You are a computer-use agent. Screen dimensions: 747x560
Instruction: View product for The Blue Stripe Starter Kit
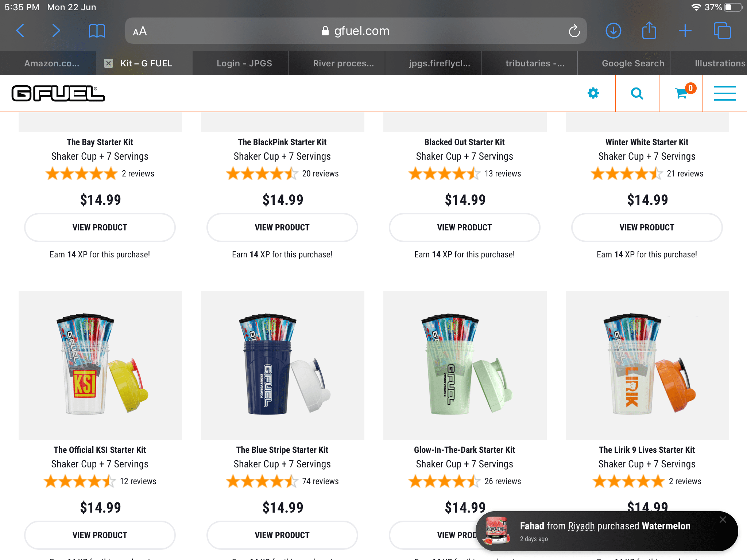(282, 535)
